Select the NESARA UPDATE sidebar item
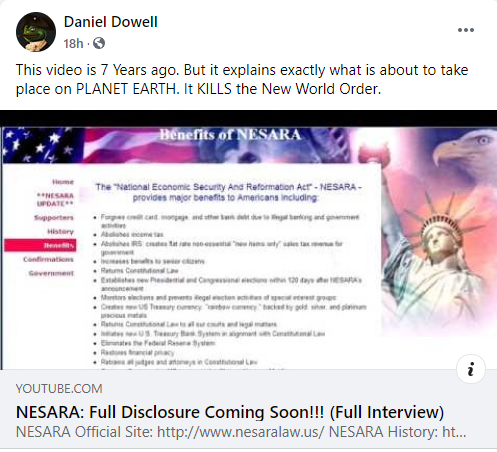497x452 pixels. tap(55, 199)
